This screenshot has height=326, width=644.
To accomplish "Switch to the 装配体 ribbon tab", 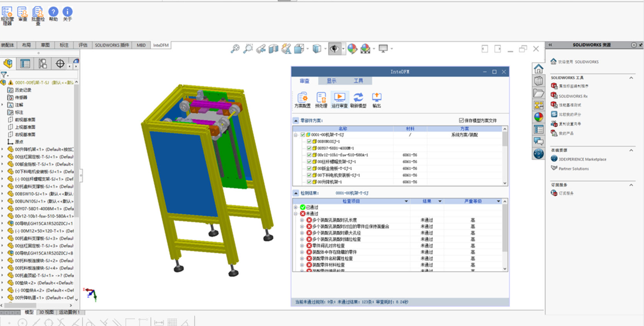I will coord(8,45).
